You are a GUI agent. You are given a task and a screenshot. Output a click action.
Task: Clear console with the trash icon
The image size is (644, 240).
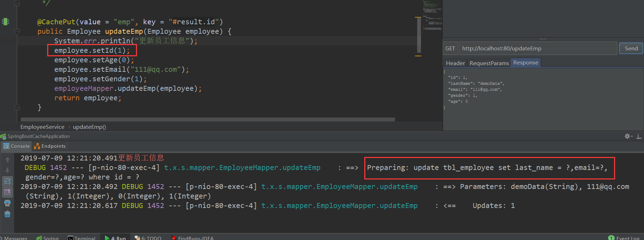(x=7, y=214)
